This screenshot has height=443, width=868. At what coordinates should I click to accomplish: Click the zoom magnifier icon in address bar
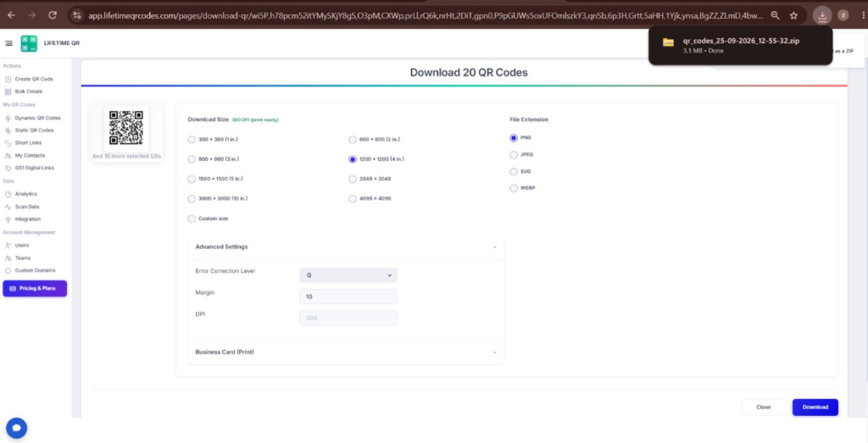point(776,15)
